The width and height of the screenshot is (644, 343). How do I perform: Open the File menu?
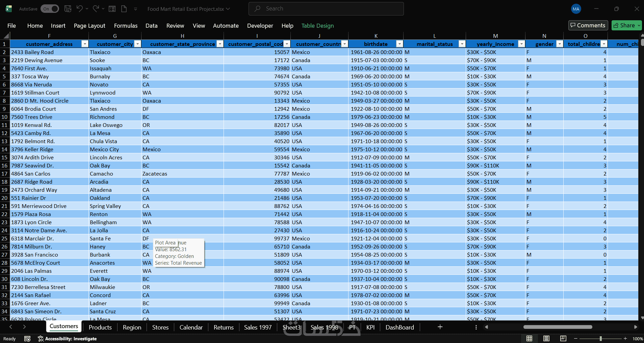point(11,26)
